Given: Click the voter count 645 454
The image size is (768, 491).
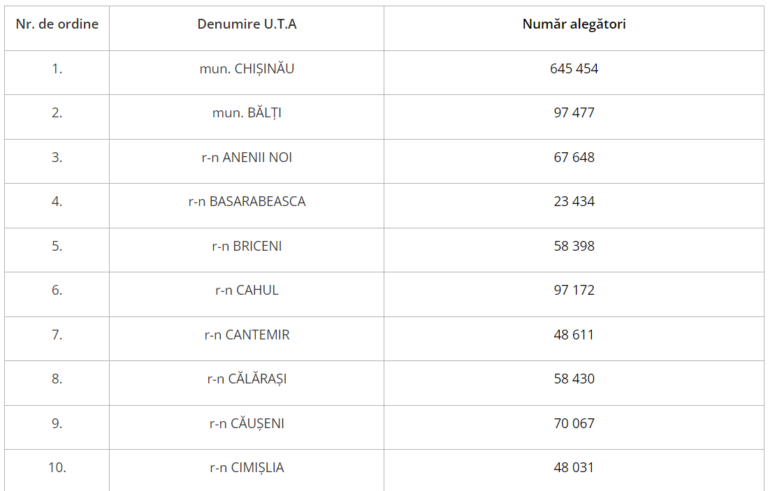Looking at the screenshot, I should [x=574, y=69].
